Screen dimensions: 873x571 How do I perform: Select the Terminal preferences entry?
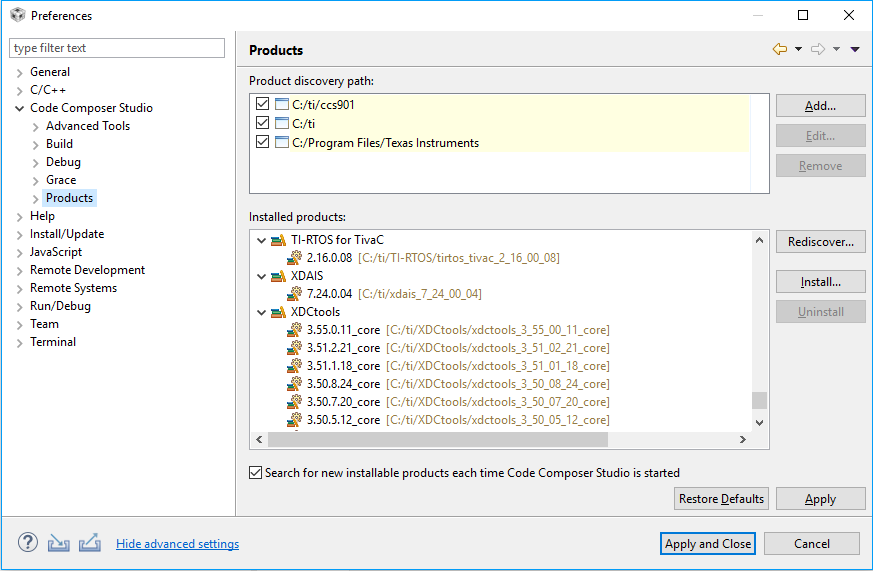[x=53, y=342]
